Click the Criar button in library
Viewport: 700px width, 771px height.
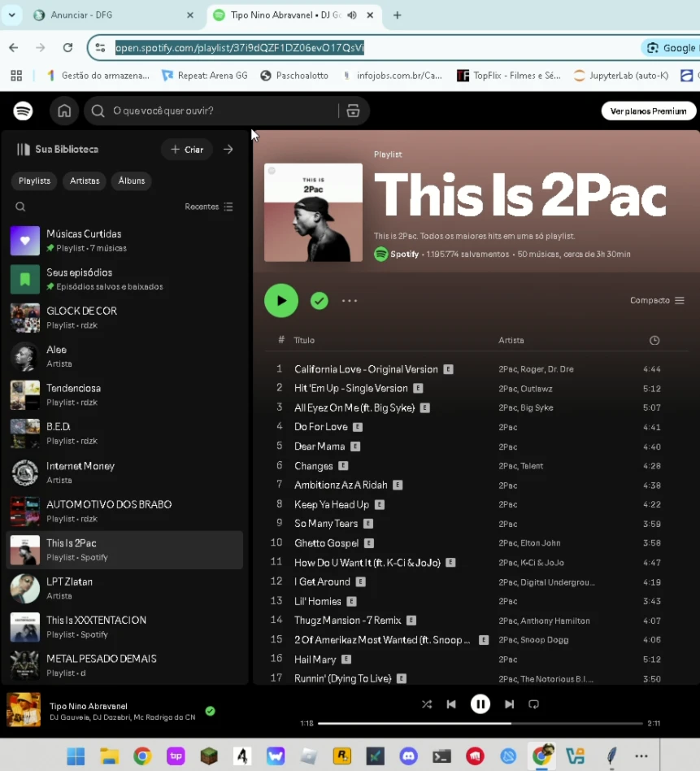pyautogui.click(x=186, y=150)
